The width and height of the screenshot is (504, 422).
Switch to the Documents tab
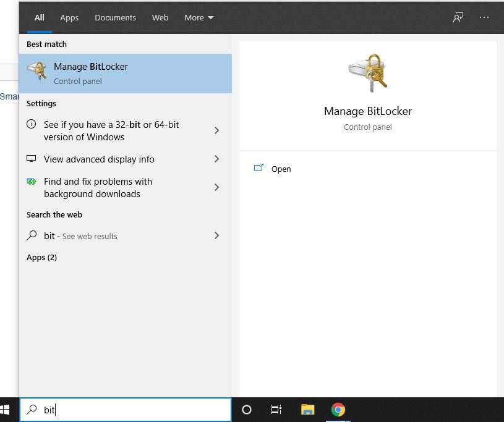click(x=115, y=17)
